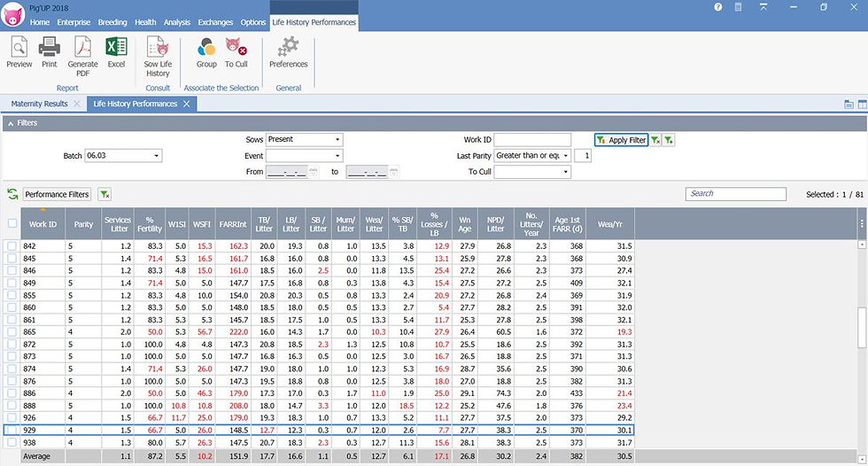868x466 pixels.
Task: Sort by % Fertility column header
Action: tap(150, 223)
